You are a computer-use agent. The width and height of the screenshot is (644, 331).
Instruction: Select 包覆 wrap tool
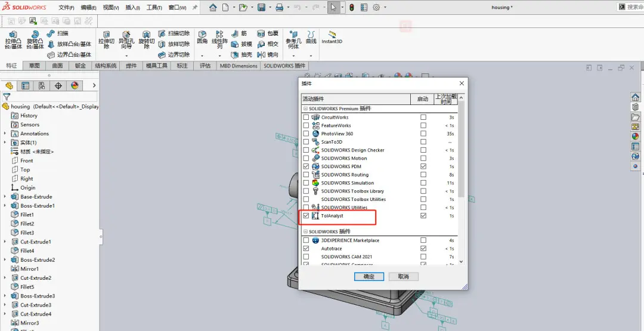268,33
